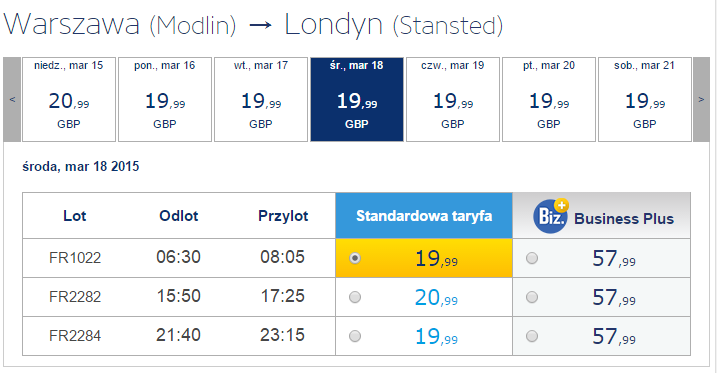The width and height of the screenshot is (717, 373).
Task: Click the next week arrow
Action: 701,99
